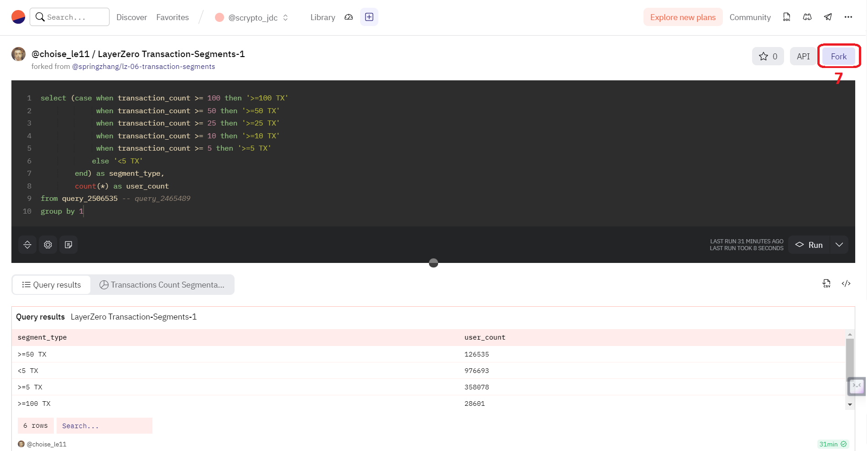Open @choise_le11 profile link at bottom

47,444
